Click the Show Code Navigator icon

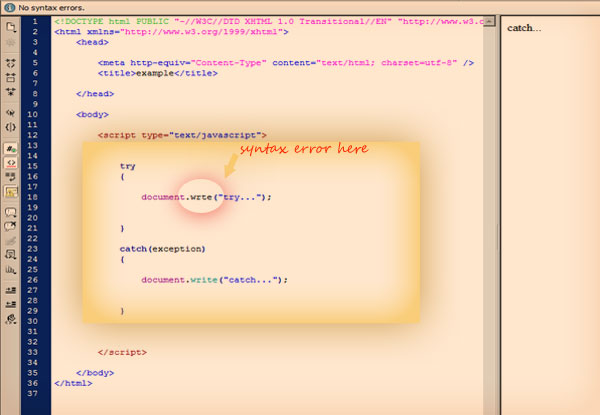coord(11,42)
